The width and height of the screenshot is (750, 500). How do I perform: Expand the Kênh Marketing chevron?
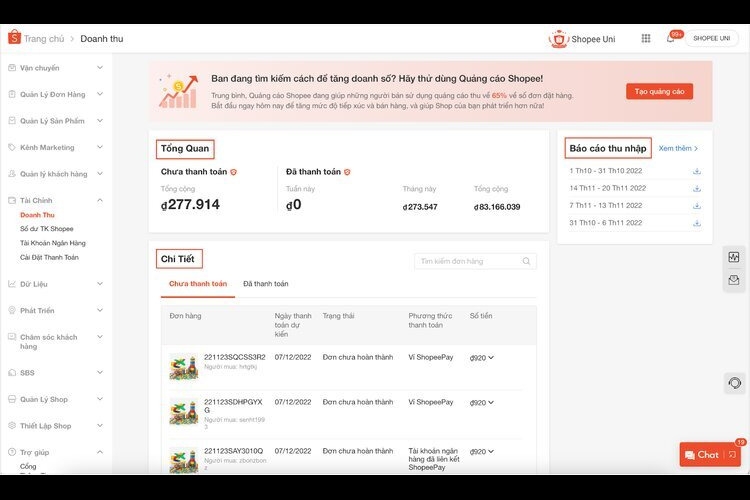tap(100, 147)
